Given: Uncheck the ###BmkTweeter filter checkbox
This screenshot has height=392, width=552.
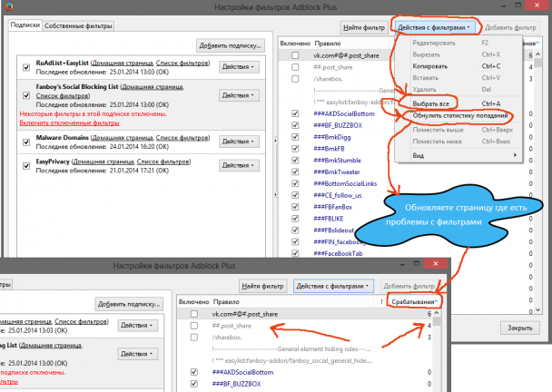Looking at the screenshot, I should tap(295, 171).
